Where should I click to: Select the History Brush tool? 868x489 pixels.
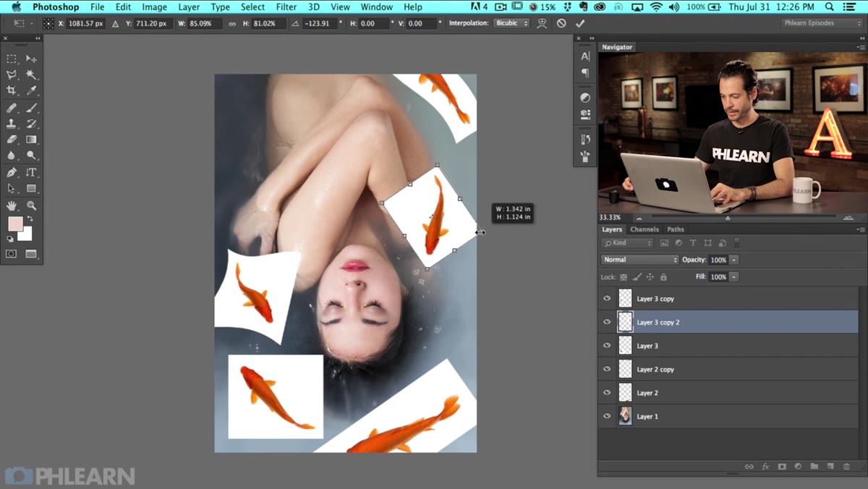(31, 124)
